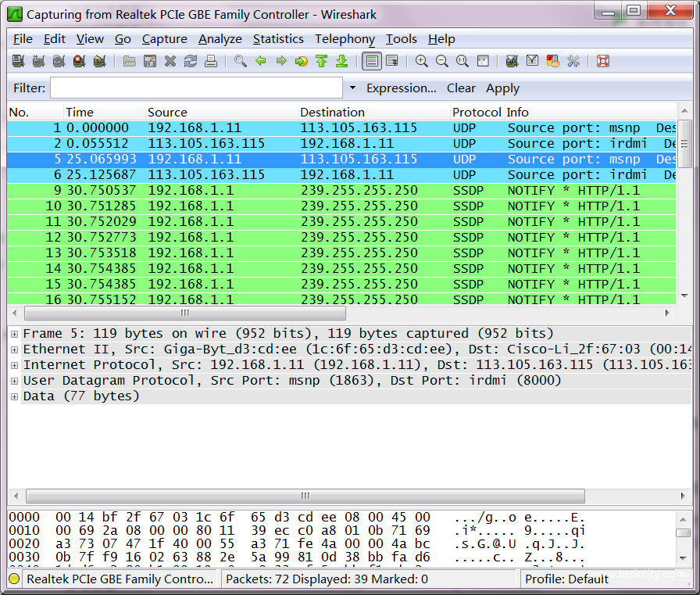Jump to the first packet
Image resolution: width=700 pixels, height=595 pixels.
[x=321, y=61]
